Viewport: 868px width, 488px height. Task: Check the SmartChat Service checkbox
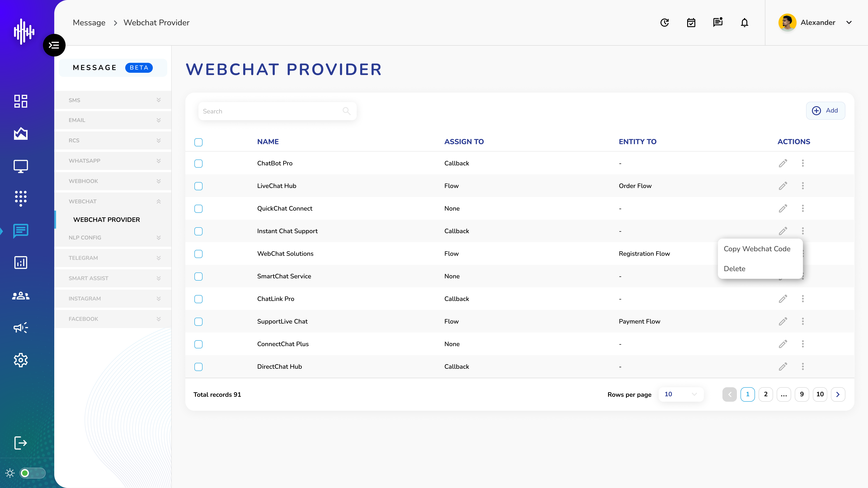click(x=198, y=276)
